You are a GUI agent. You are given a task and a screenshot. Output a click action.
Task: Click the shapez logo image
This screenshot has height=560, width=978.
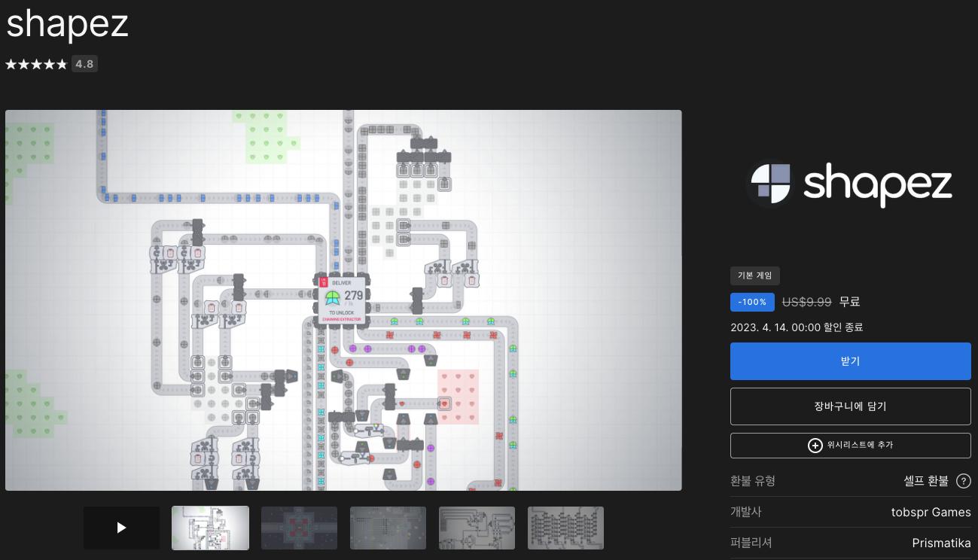click(850, 183)
